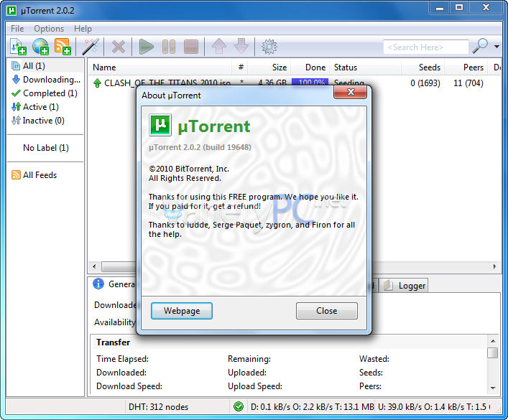The image size is (508, 420).
Task: Click the µTorrent title bar app icon
Action: (x=11, y=10)
